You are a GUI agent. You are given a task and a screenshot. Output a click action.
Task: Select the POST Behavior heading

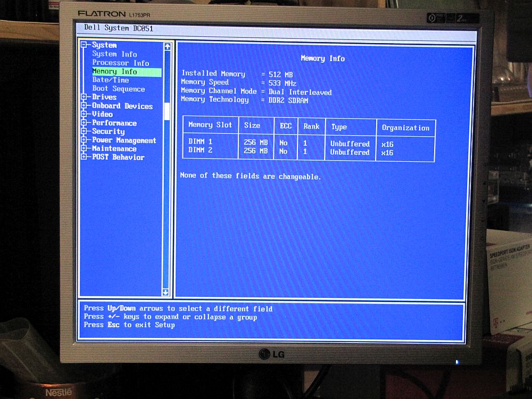[119, 157]
